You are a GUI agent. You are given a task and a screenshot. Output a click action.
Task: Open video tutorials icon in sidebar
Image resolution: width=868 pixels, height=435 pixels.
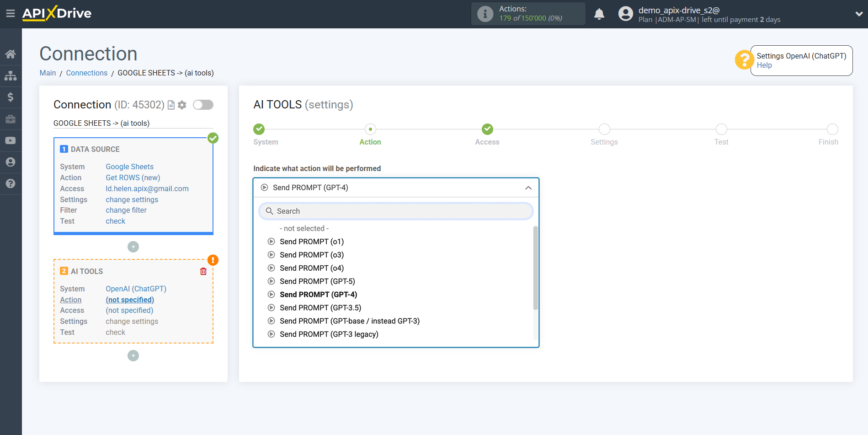(x=11, y=140)
